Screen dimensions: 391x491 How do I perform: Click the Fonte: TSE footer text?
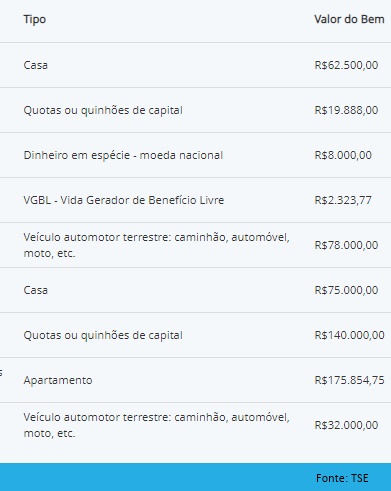point(342,478)
